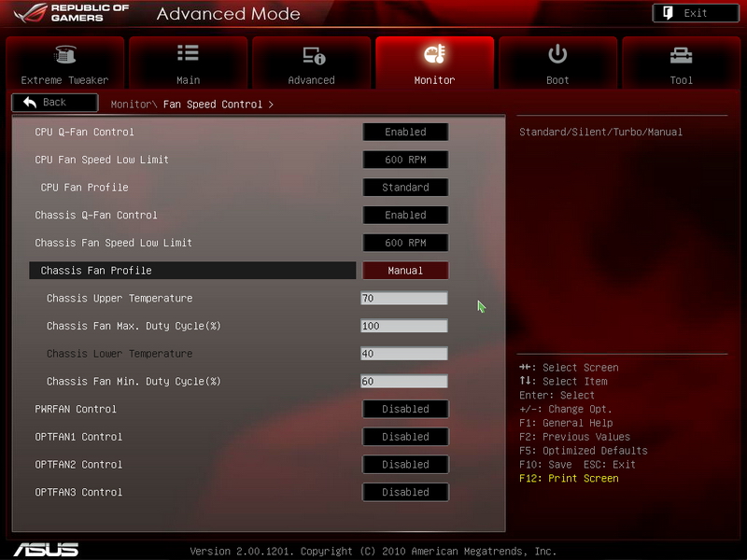Click the Extreme Tweaker chip icon

(64, 54)
